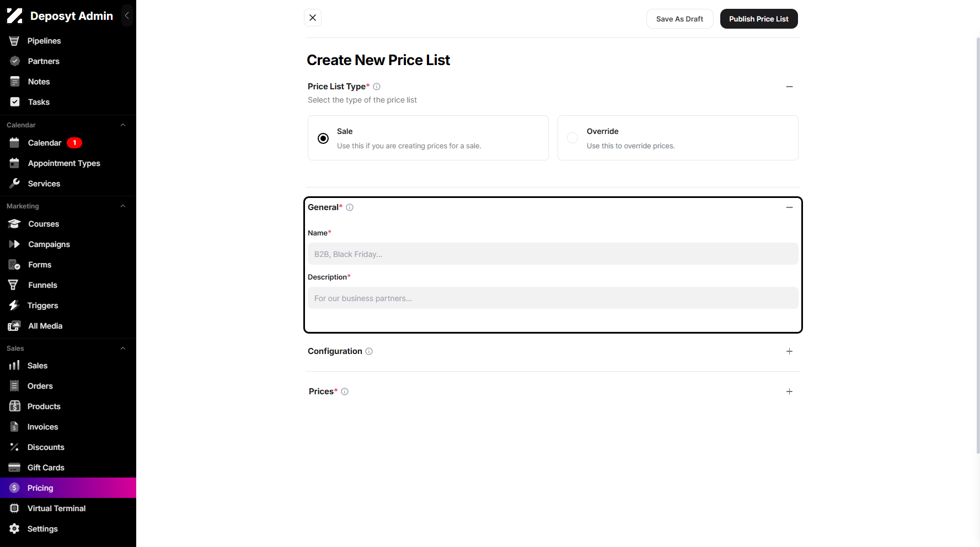This screenshot has width=980, height=547.
Task: Click the Courses graduation cap icon
Action: click(14, 224)
